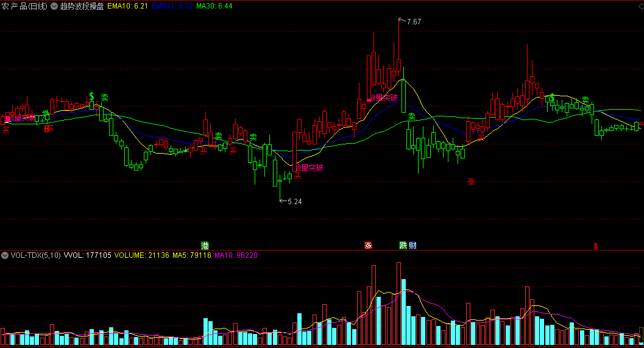Viewport: 644px width, 348px height.
Task: Click the B买 signal marker
Action: (x=49, y=129)
